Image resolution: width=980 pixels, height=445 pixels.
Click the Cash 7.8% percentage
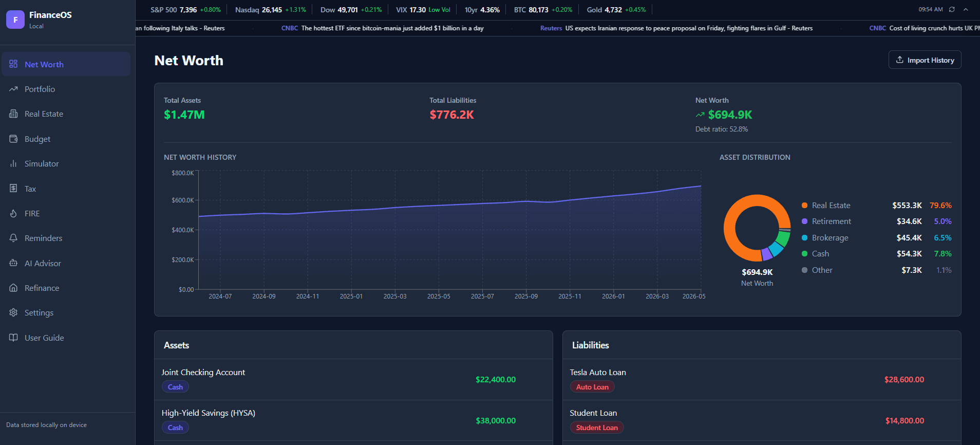pos(943,253)
